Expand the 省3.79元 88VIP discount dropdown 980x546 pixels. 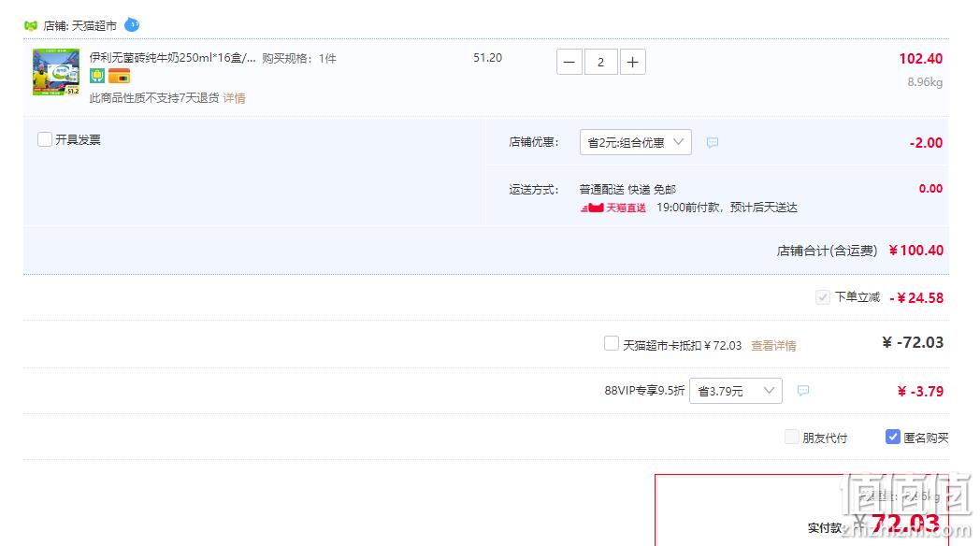(736, 391)
